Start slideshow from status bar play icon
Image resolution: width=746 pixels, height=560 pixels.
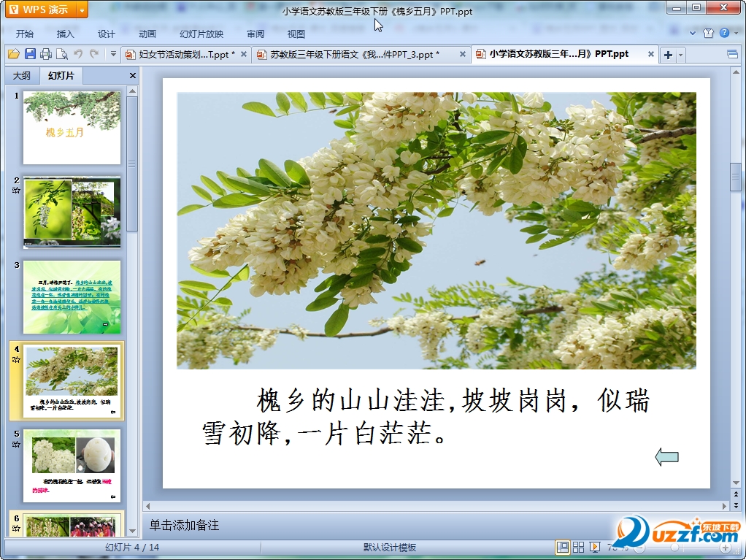click(595, 547)
